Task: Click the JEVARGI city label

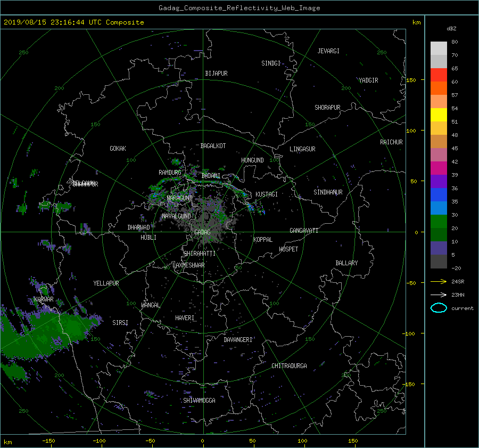Action: tap(328, 51)
